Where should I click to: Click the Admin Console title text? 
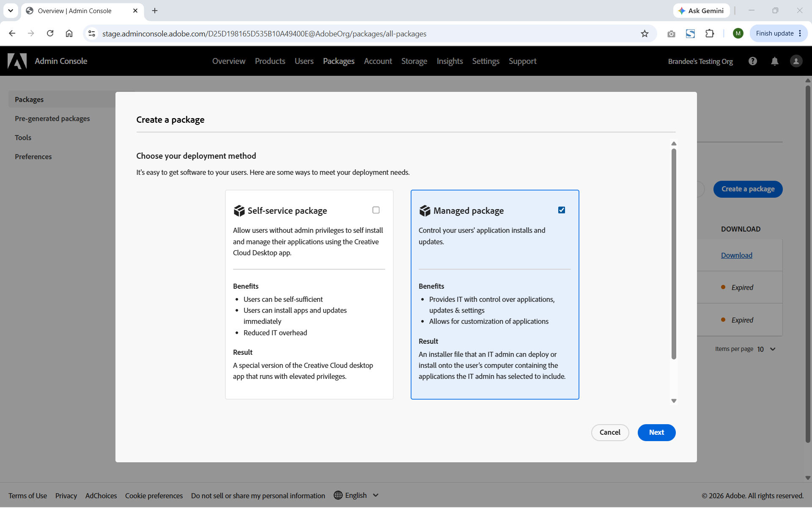tap(61, 61)
